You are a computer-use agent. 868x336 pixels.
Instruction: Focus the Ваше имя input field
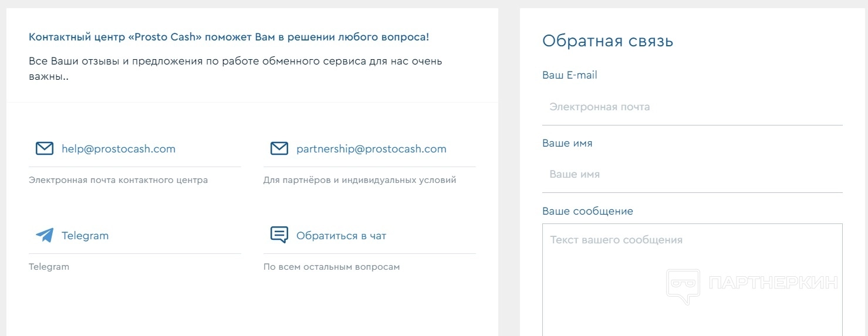pos(693,175)
